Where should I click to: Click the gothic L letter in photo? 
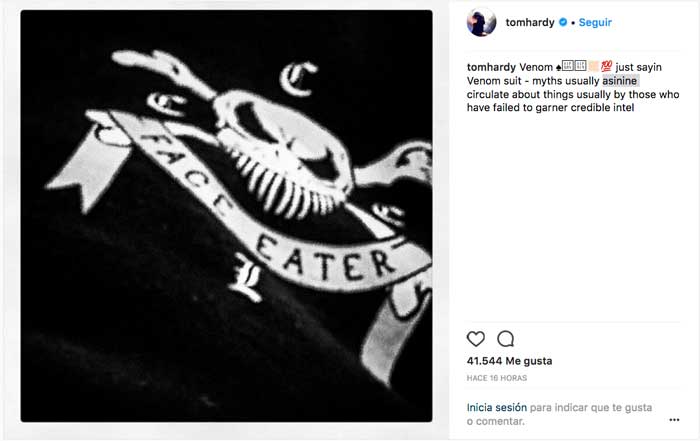(x=247, y=279)
